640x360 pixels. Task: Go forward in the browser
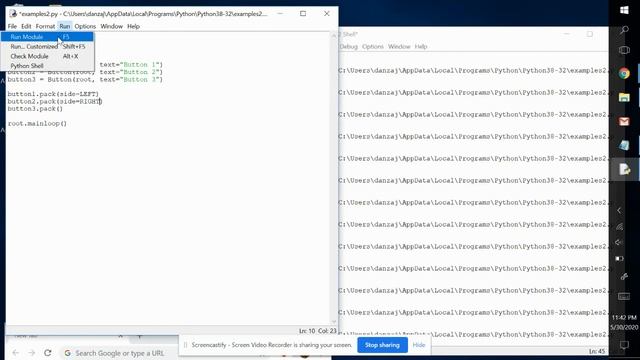(x=32, y=353)
